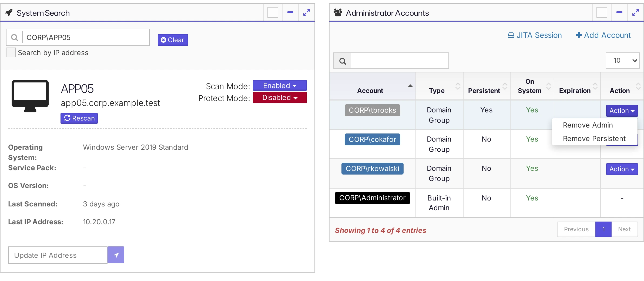This screenshot has height=281, width=644.
Task: Open the Scan Mode Enabled dropdown
Action: pos(280,85)
